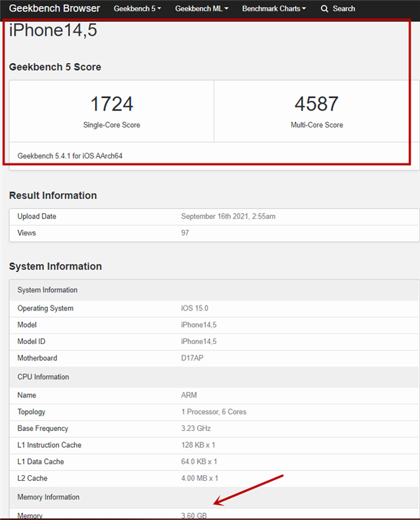Select the Name row label
Viewport: 420px width, 520px height.
tap(27, 395)
